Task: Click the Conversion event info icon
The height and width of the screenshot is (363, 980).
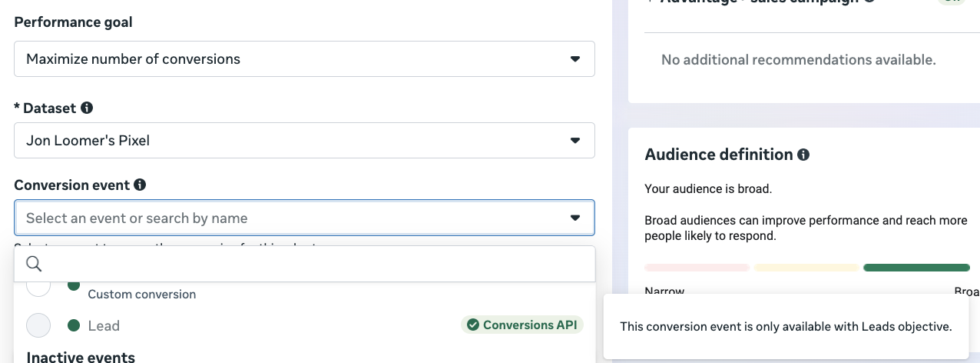Action: [140, 185]
